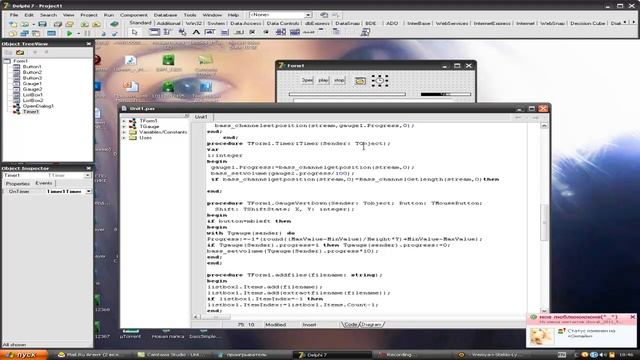
Task: Pick the ScrollBar component in the palette
Action: tap(309, 32)
